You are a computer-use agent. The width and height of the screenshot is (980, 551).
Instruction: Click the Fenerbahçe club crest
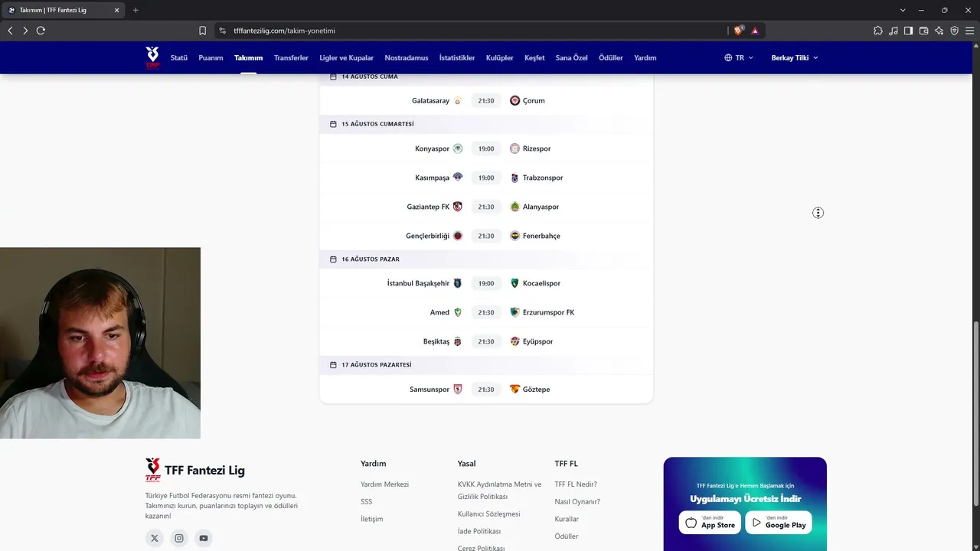coord(515,236)
